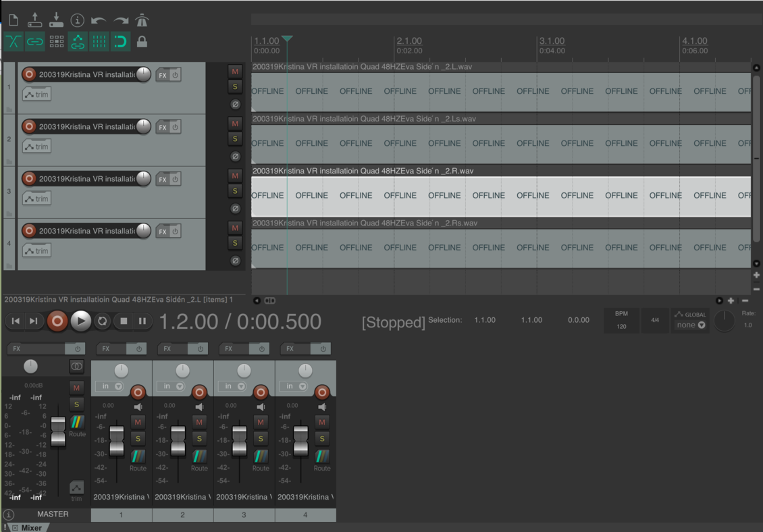Click the BPM 120 tempo field

point(621,326)
